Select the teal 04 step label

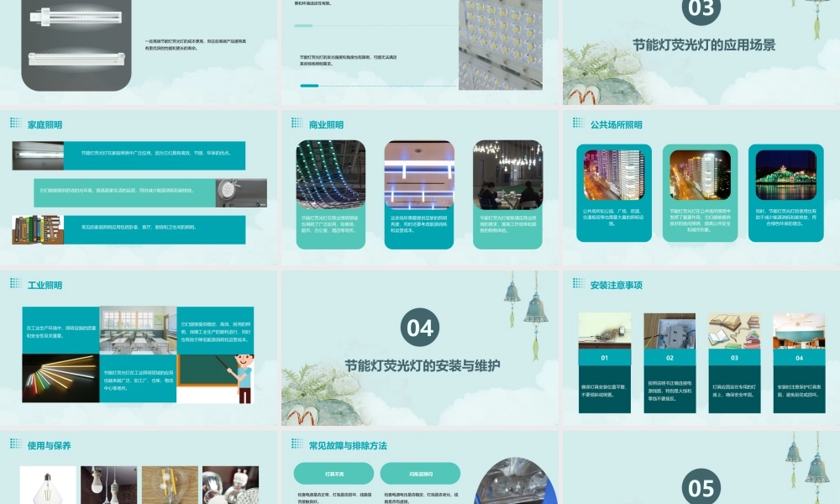point(799,358)
